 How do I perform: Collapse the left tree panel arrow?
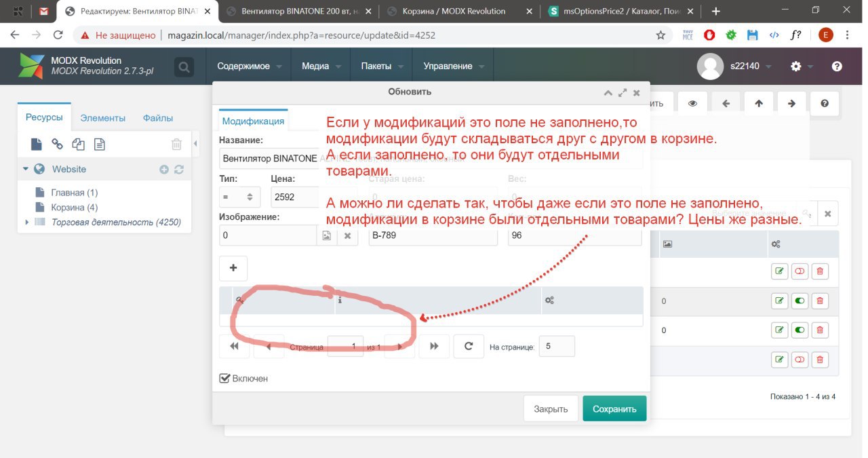pyautogui.click(x=195, y=144)
